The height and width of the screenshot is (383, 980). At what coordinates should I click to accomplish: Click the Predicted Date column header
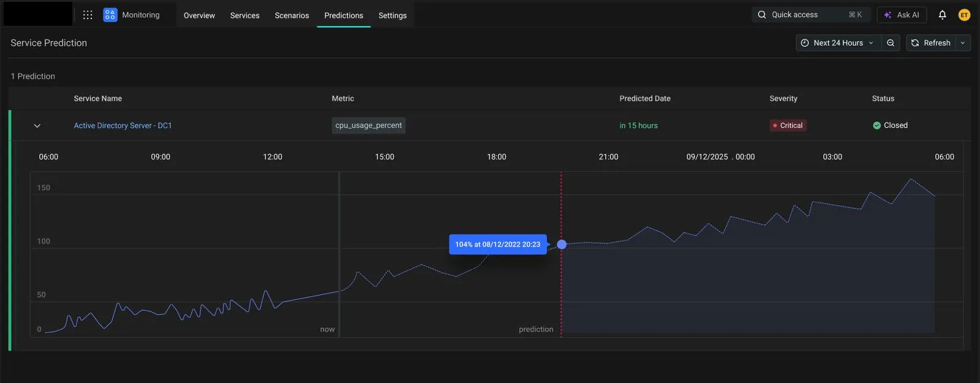[645, 99]
